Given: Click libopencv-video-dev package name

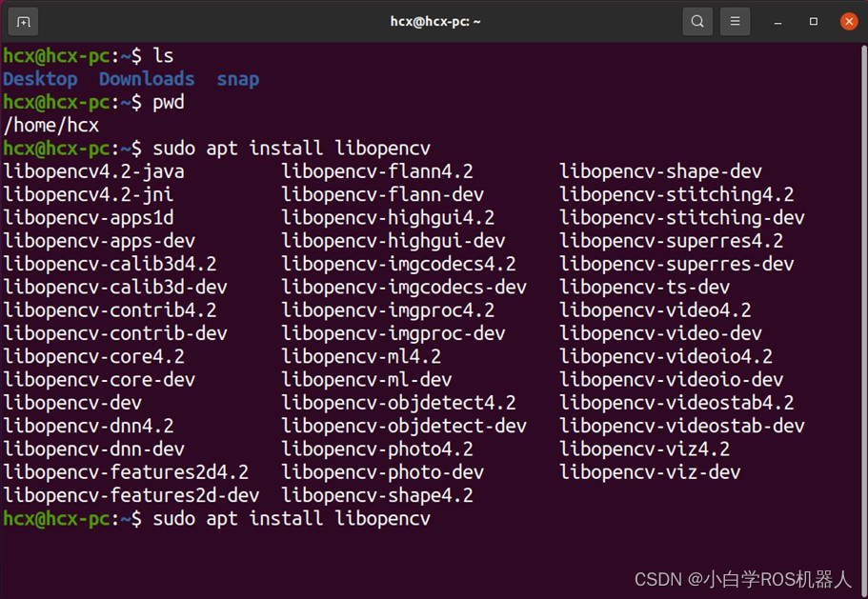Looking at the screenshot, I should [660, 333].
